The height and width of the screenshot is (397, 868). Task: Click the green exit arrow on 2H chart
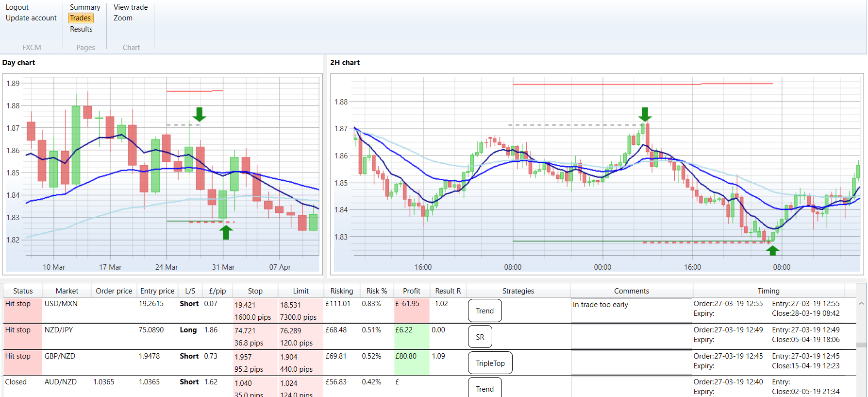[772, 250]
